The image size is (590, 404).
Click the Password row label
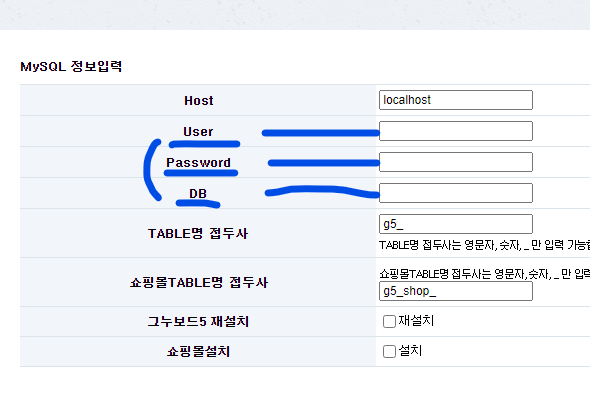coord(198,163)
